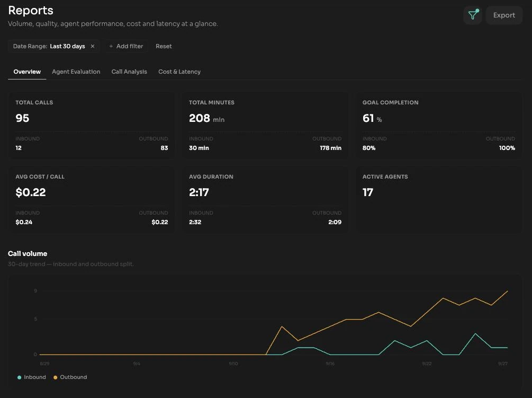Click the Avg Duration value 2:17
The height and width of the screenshot is (398, 532).
(199, 192)
